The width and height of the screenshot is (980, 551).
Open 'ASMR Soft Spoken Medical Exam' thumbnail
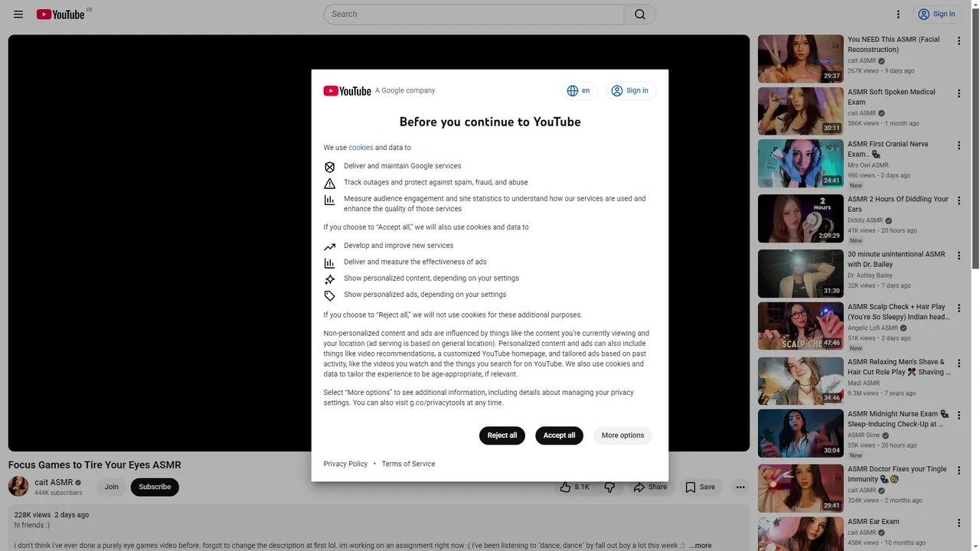(800, 111)
